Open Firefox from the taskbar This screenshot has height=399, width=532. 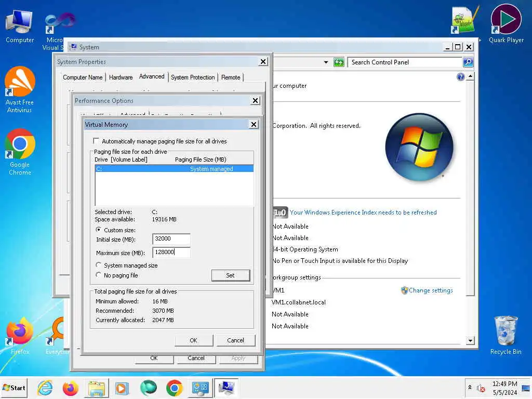coord(71,388)
